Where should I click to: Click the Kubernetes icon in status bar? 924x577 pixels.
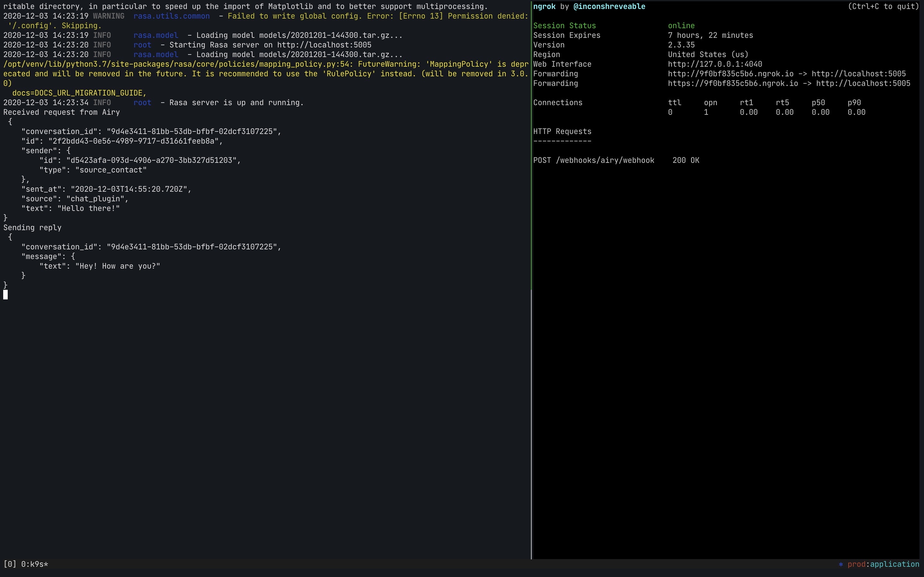841,564
